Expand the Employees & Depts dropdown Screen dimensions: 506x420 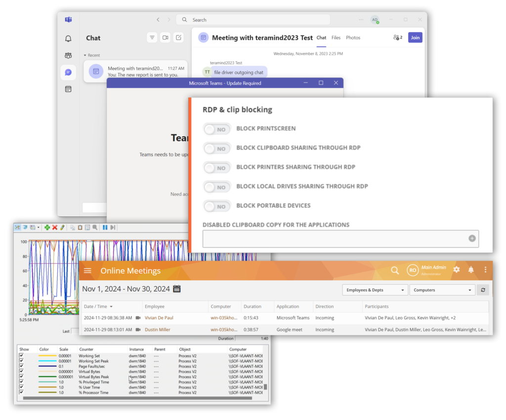[x=375, y=290]
